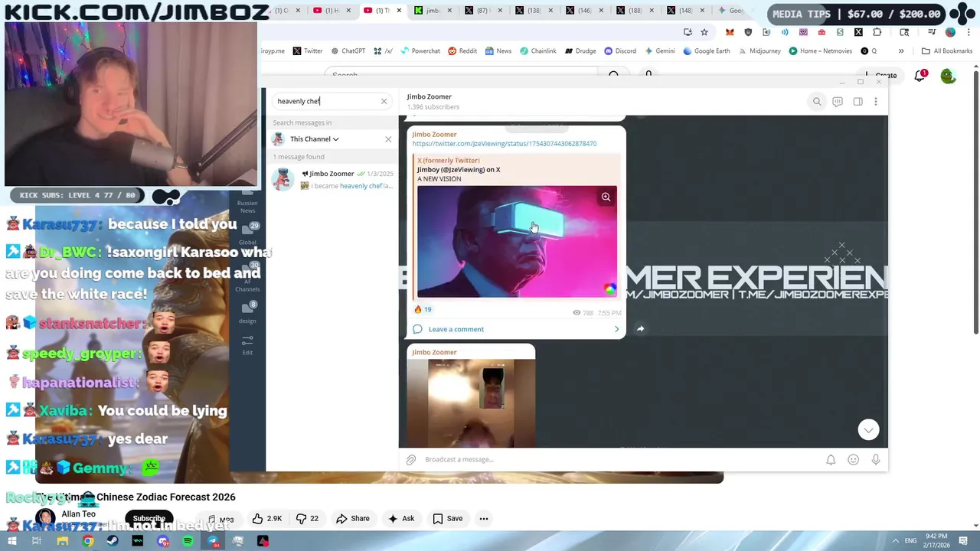Open the Google Earth bookmark
980x551 pixels.
click(x=706, y=51)
